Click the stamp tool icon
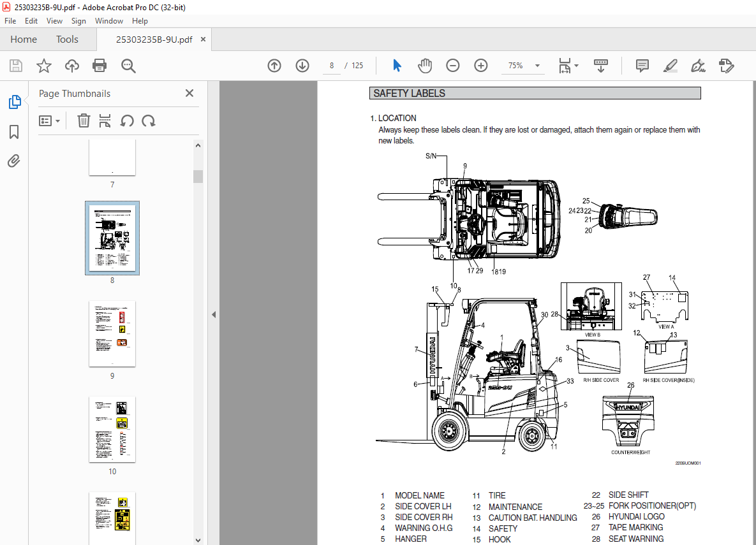This screenshot has height=545, width=756. coord(726,66)
